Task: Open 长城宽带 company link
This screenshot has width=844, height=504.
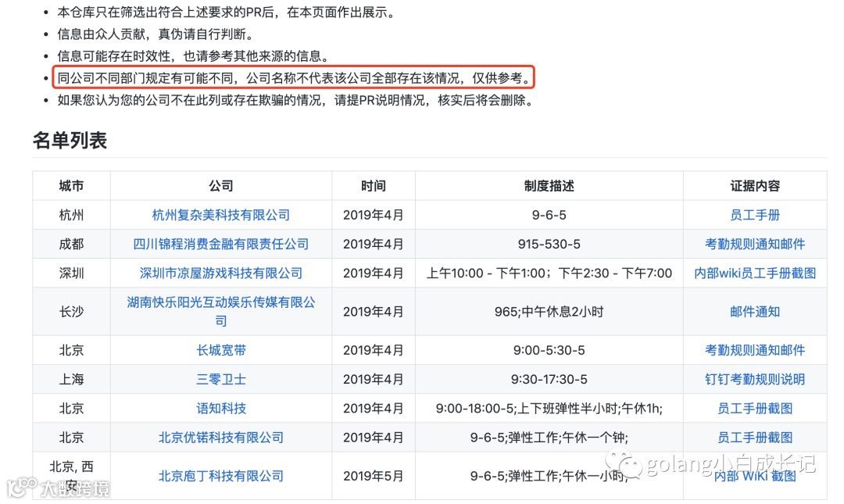Action: coord(220,351)
